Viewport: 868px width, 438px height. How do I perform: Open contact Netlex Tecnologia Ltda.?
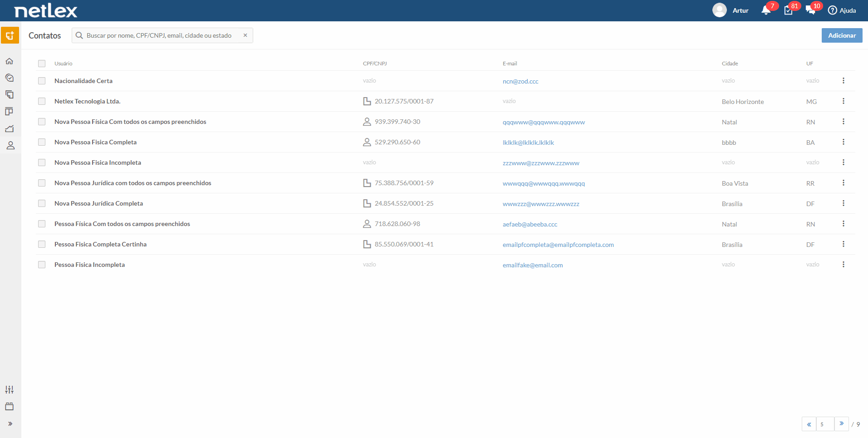(88, 101)
